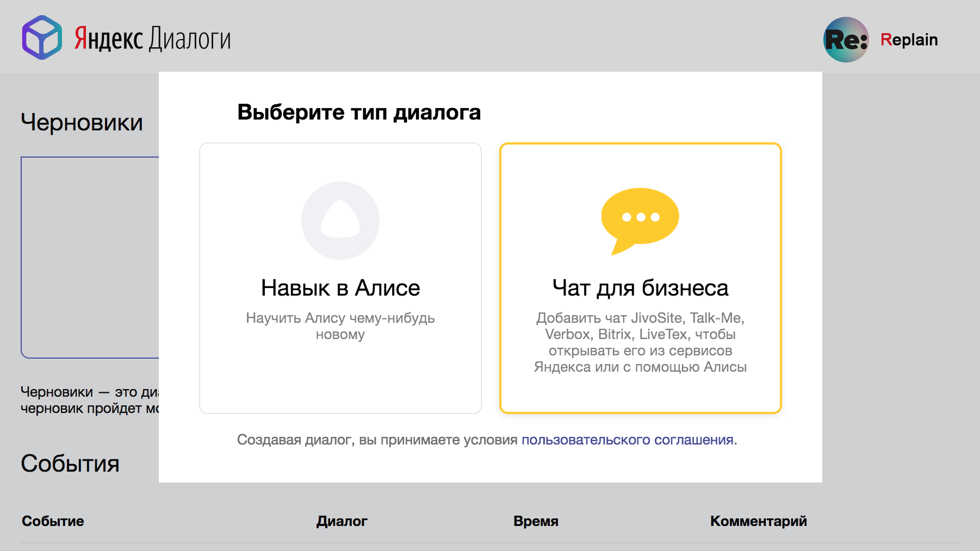Click the Черновики — это description text
The image size is (980, 551).
pyautogui.click(x=90, y=400)
